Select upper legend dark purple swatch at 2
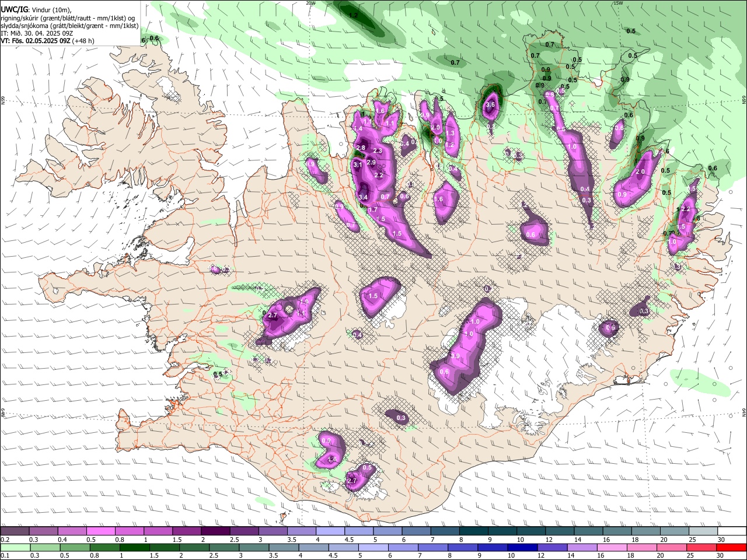This screenshot has height=560, width=747. [215, 531]
